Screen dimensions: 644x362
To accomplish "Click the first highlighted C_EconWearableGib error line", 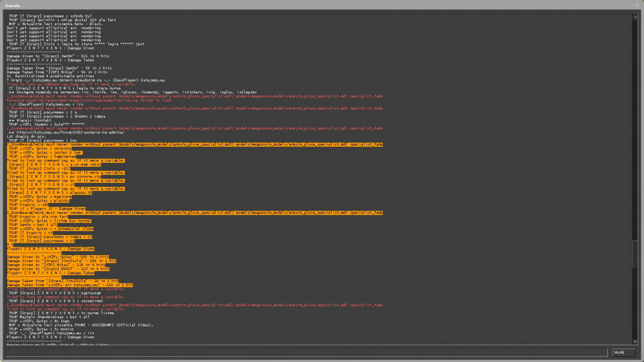I will point(194,145).
